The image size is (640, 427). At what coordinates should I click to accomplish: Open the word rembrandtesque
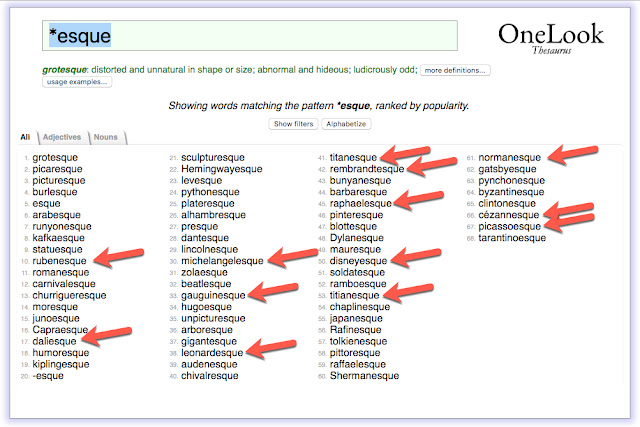point(367,169)
